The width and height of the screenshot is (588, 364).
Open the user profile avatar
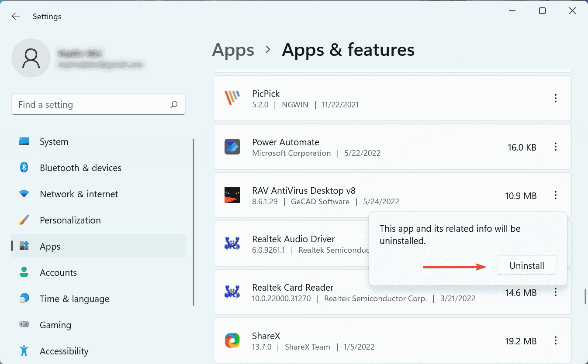click(x=31, y=58)
